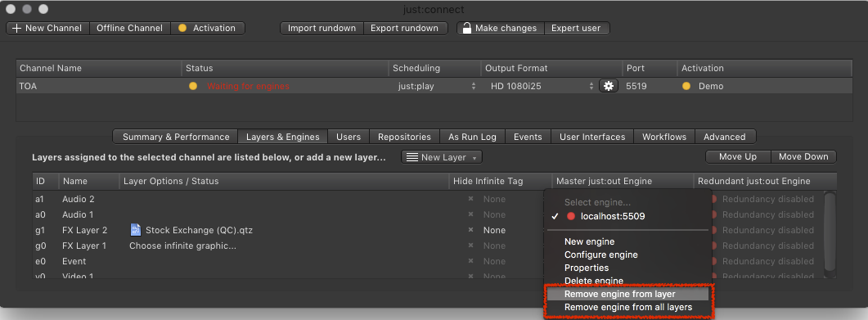Click the gear icon beside output format
868x320 pixels.
(x=609, y=86)
